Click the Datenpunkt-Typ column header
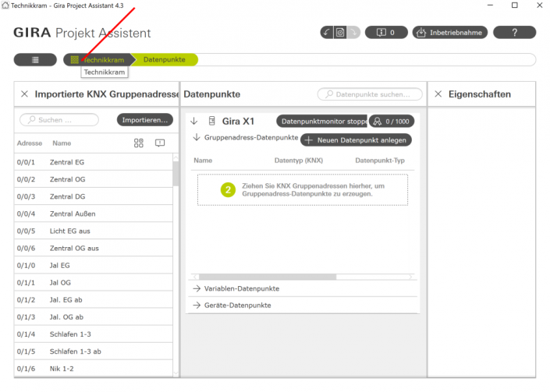550x392 pixels. (380, 161)
